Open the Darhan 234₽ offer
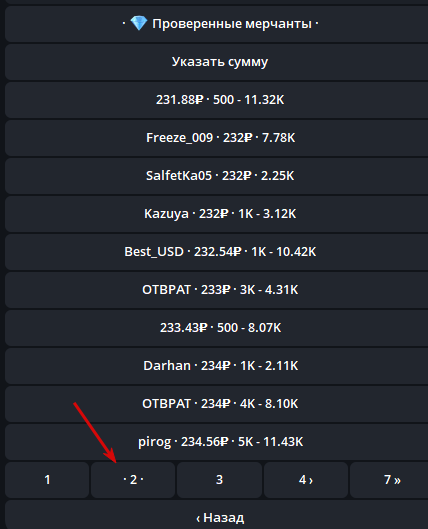 [217, 366]
